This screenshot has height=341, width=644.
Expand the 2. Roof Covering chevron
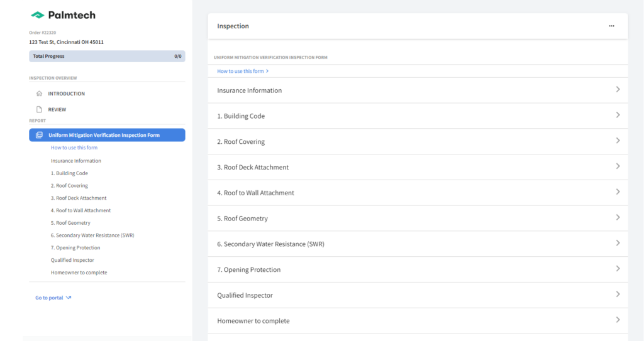click(618, 141)
